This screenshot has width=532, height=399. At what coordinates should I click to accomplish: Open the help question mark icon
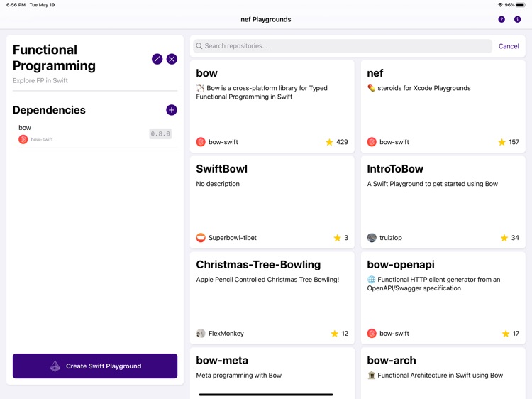(x=501, y=19)
